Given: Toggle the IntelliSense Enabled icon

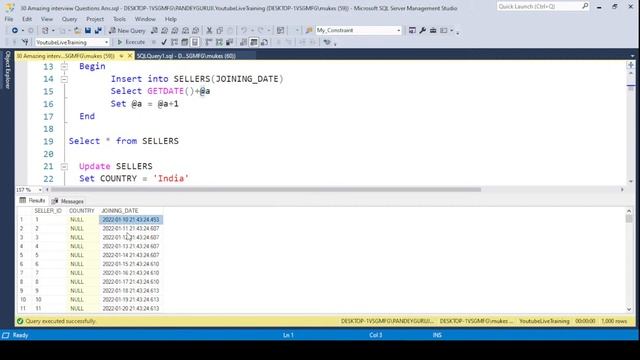Looking at the screenshot, I should (x=195, y=42).
